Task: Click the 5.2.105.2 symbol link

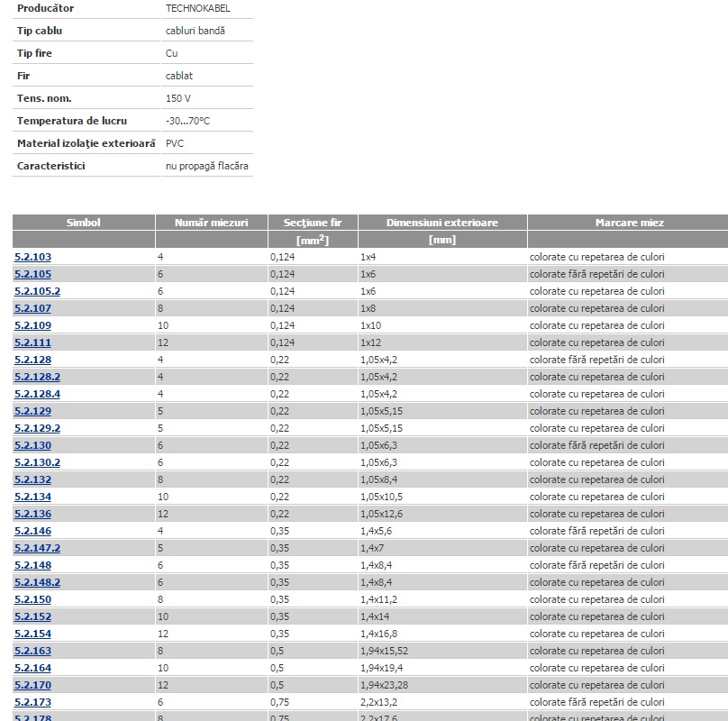Action: 37,291
